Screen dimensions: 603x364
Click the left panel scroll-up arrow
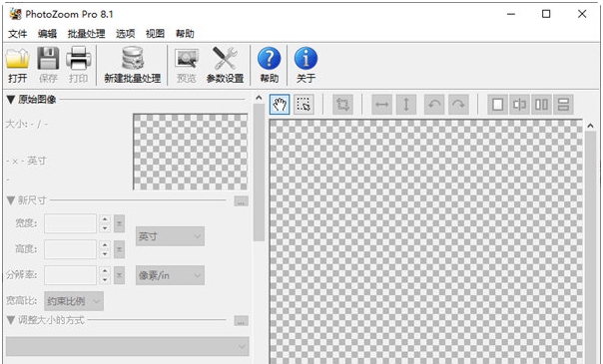(x=259, y=99)
